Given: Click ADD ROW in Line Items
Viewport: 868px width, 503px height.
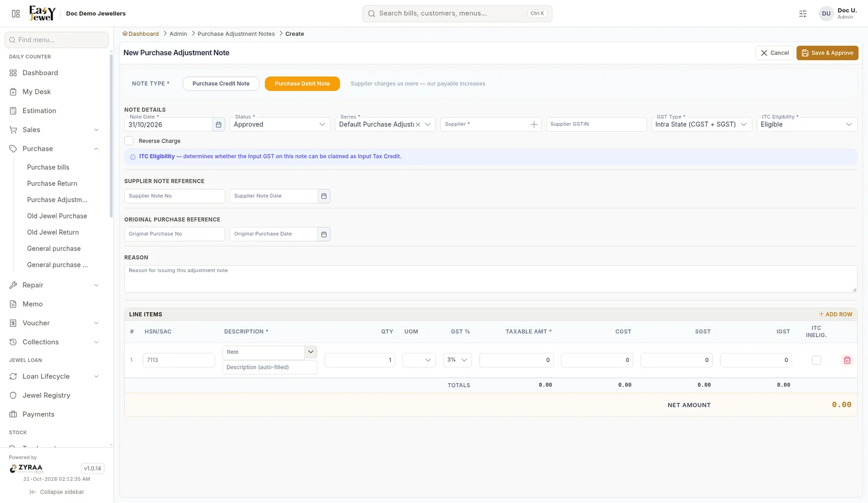Looking at the screenshot, I should [835, 314].
